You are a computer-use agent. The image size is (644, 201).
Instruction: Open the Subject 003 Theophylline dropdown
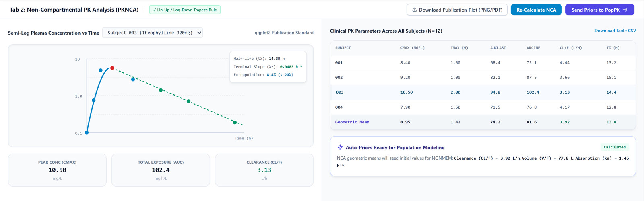click(x=153, y=33)
